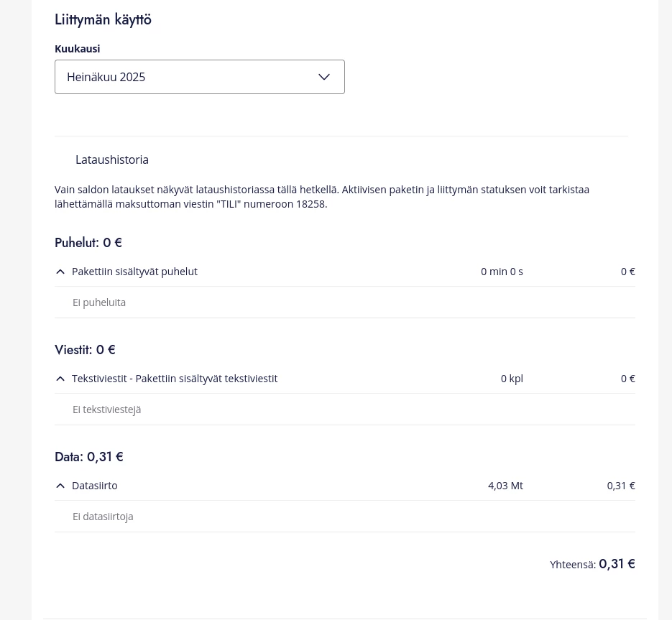Click the Ei datasiirtoja empty entry
Screen dimensions: 672x620
pos(103,517)
